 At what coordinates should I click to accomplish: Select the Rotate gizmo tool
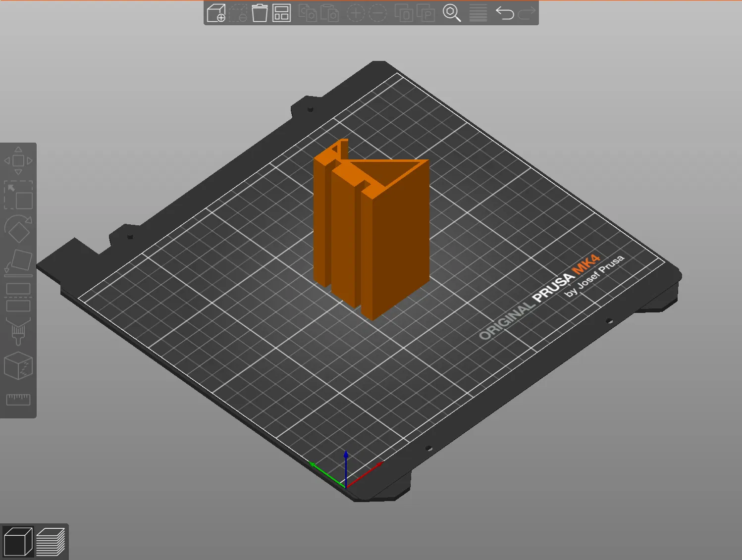tap(18, 229)
